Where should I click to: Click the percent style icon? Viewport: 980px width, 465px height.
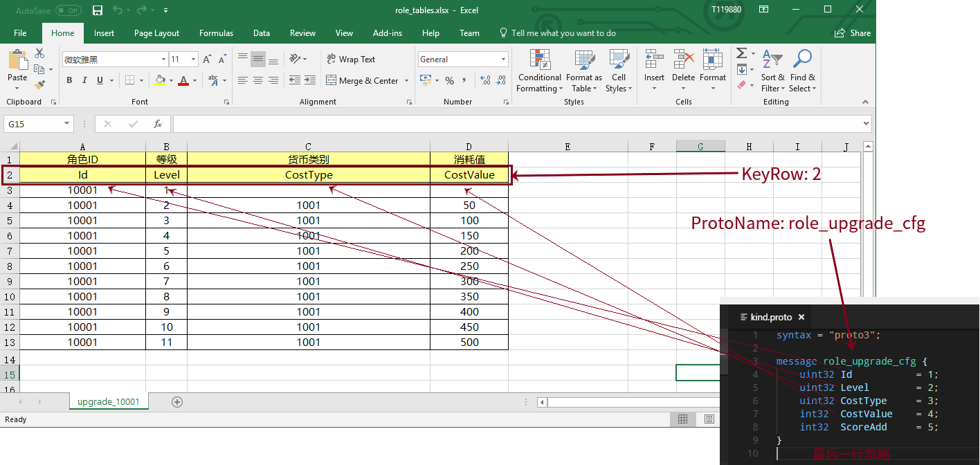coord(449,81)
